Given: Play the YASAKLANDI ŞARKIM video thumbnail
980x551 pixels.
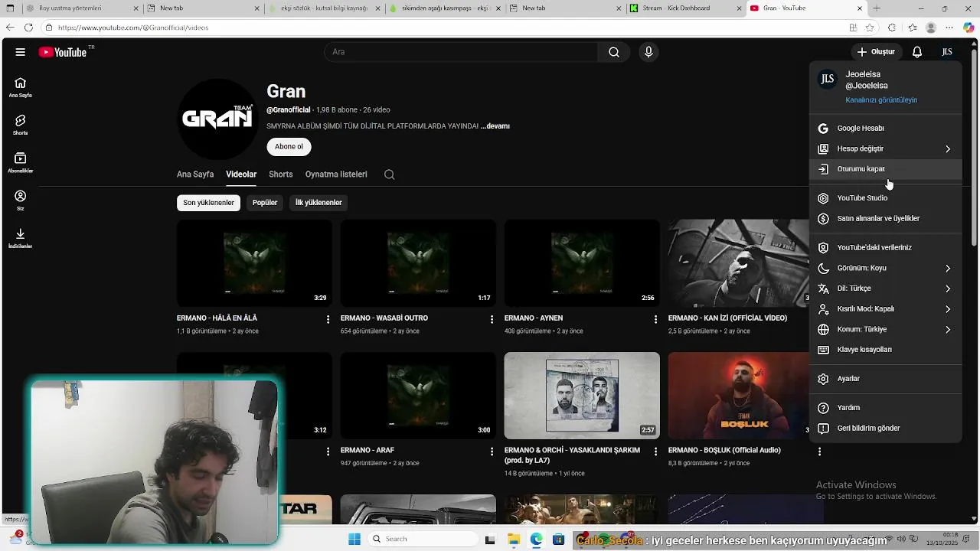Looking at the screenshot, I should [582, 396].
